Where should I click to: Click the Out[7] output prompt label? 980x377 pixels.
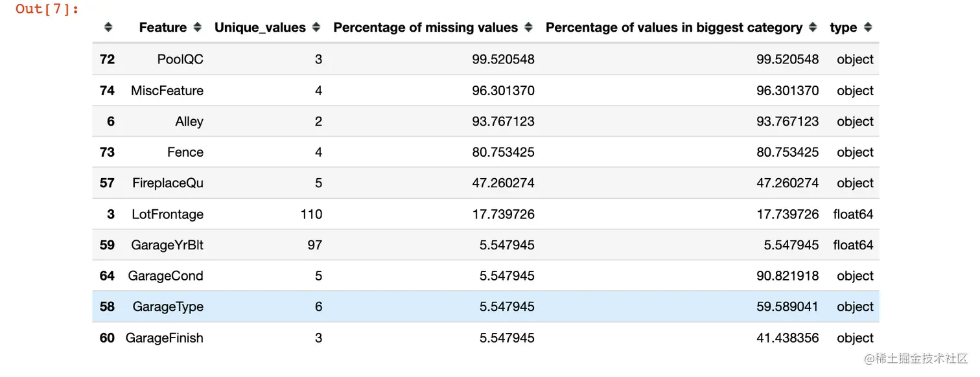47,9
